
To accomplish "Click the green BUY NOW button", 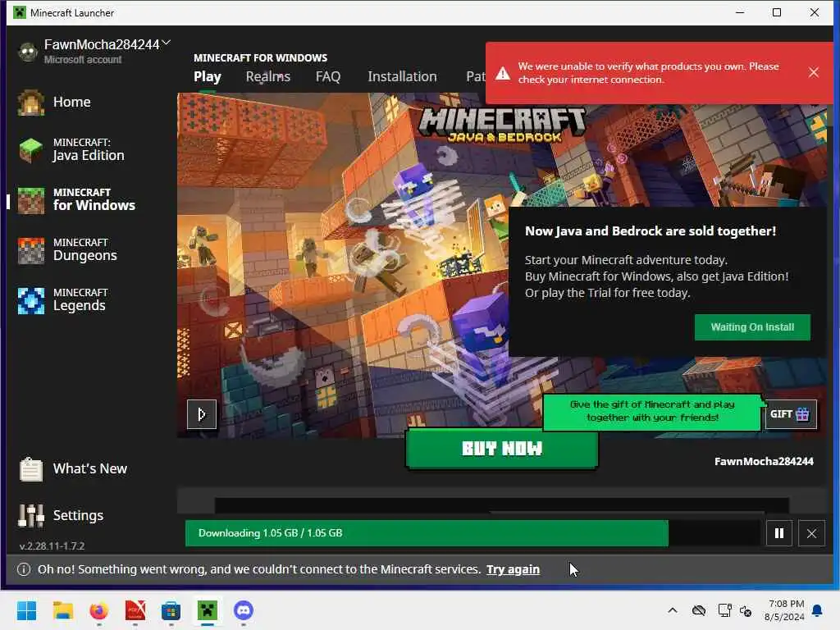I will coord(502,449).
